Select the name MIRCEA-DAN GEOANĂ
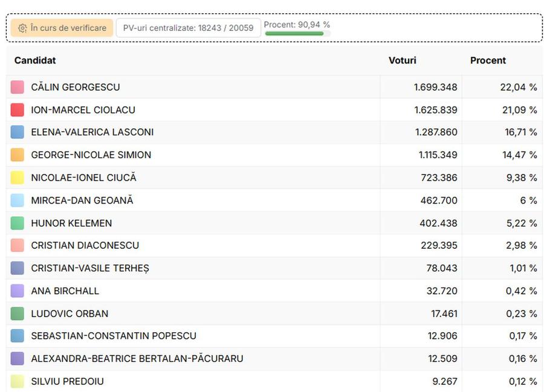 pos(82,201)
